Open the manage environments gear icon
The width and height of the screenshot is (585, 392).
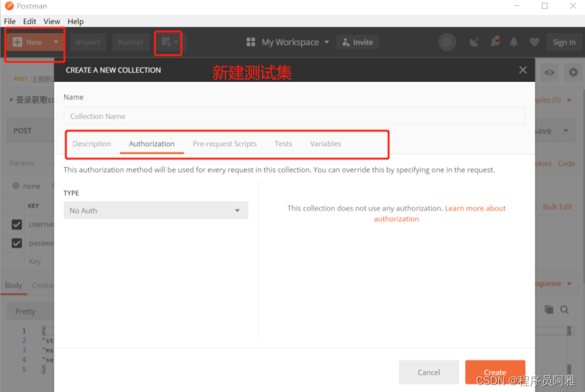573,72
